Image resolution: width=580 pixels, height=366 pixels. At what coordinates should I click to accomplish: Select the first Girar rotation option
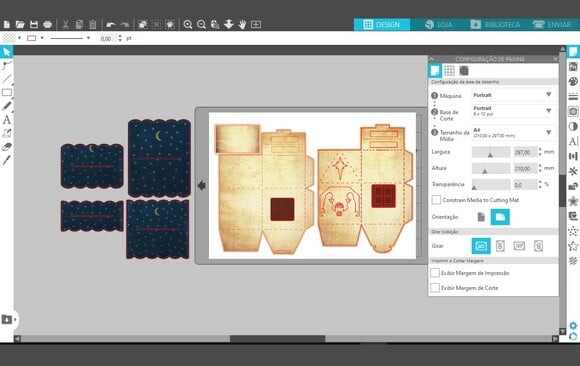tap(481, 246)
